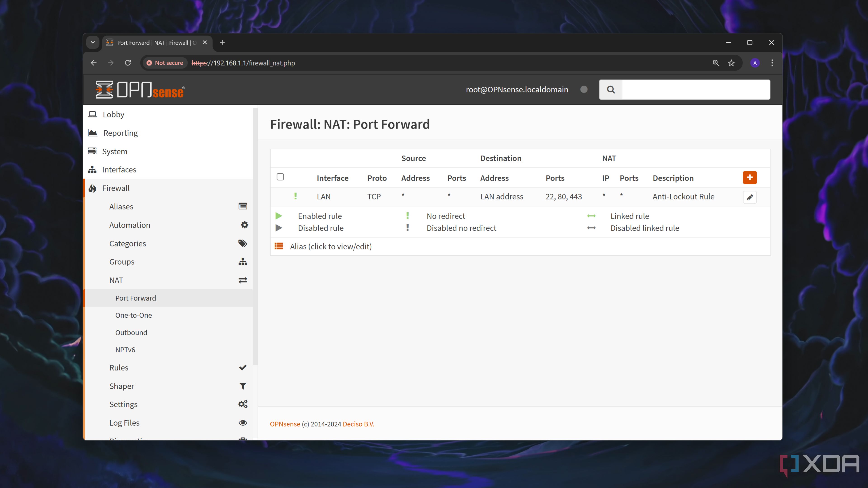Select the Outbound NAT menu item
The image size is (868, 488).
coord(131,332)
